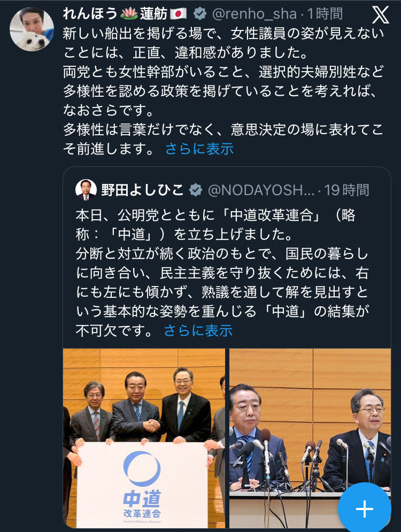Click the verified badge beside 蓮舫
The image size is (401, 532).
pos(200,14)
